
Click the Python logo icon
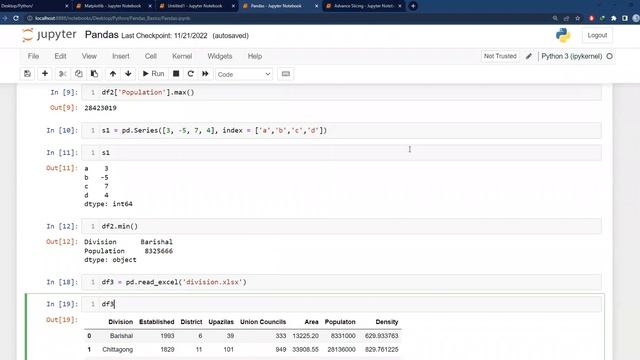(x=563, y=36)
